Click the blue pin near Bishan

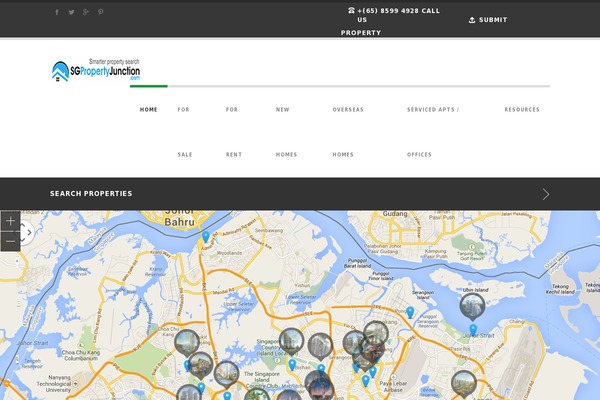pyautogui.click(x=292, y=364)
